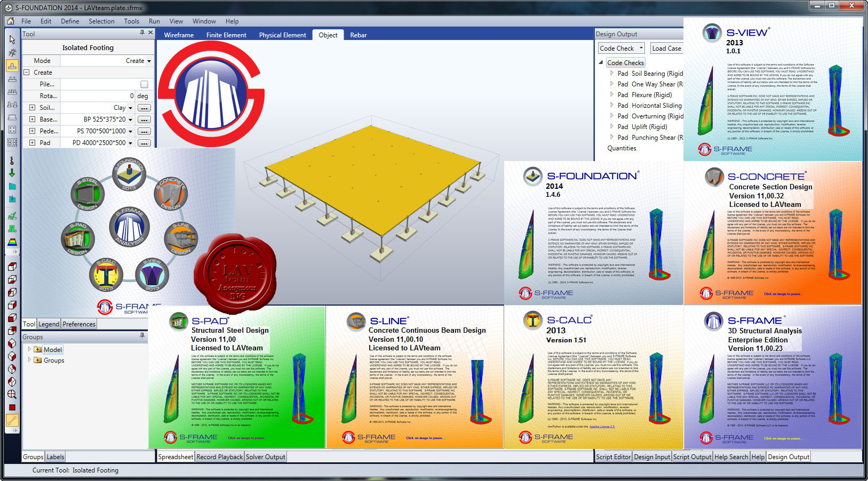Click the Rotation degrees input field

pos(98,96)
